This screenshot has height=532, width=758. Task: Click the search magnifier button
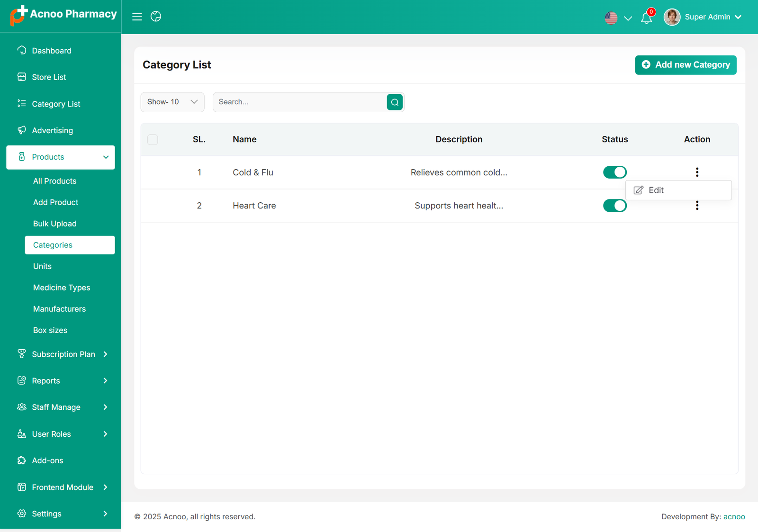coord(394,102)
